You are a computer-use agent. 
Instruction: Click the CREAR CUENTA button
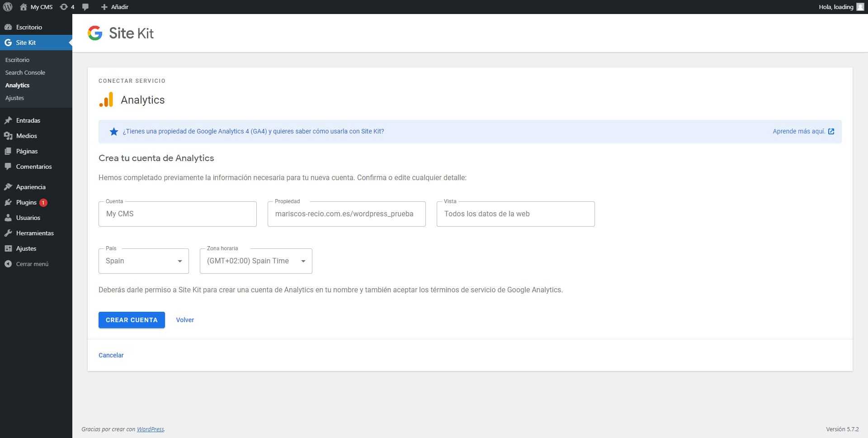point(132,320)
